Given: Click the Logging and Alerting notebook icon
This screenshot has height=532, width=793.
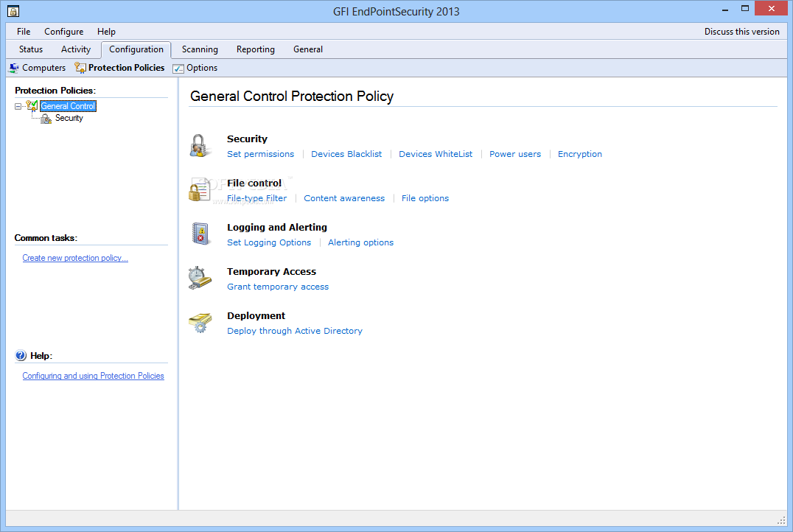Looking at the screenshot, I should coord(200,234).
